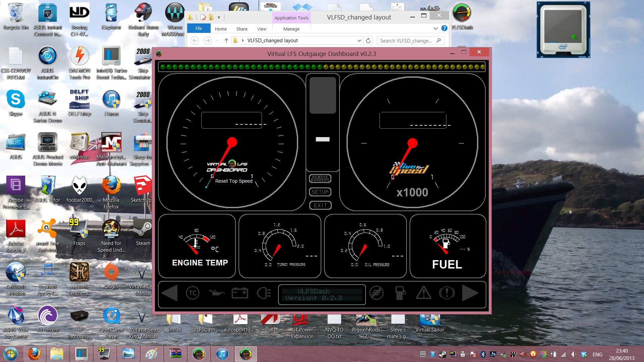
Task: Click the VLFSDash version LCD display
Action: tap(322, 295)
